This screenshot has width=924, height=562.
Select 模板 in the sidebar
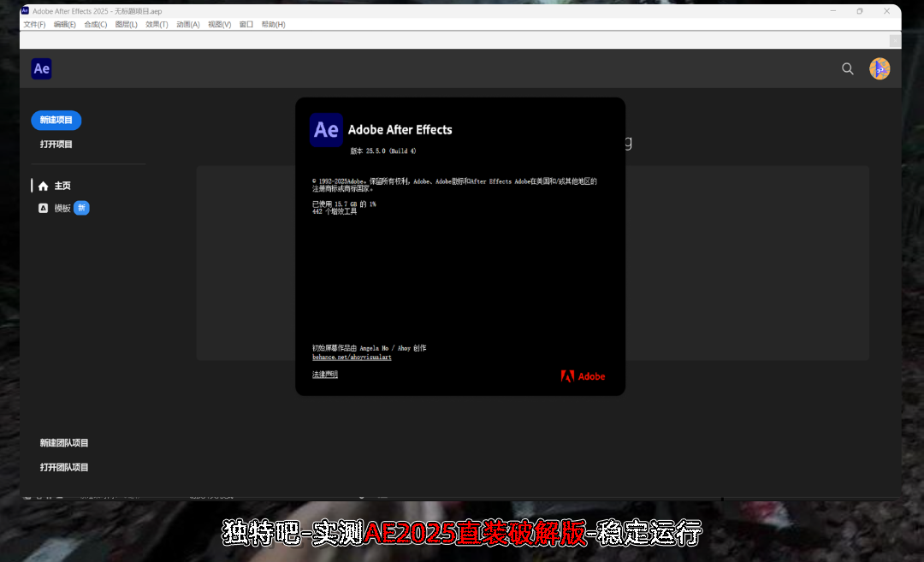point(62,208)
